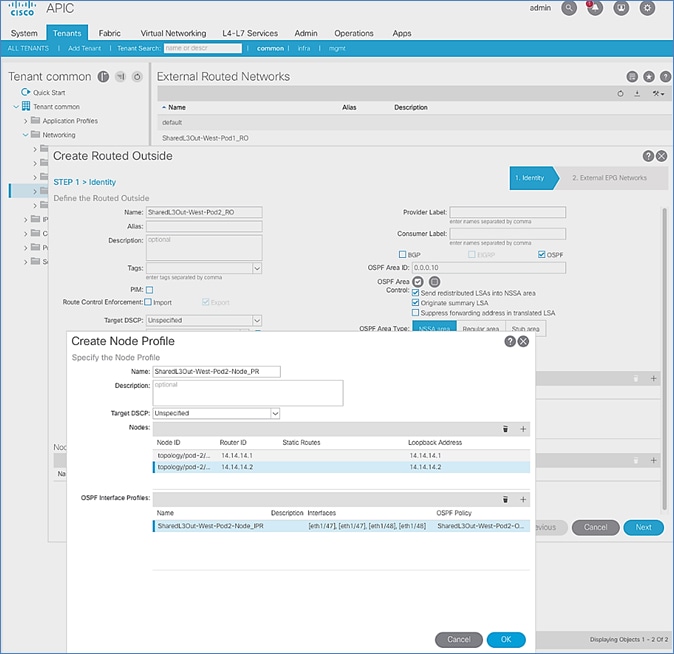The image size is (674, 654).
Task: Select Regular area type
Action: coord(481,329)
